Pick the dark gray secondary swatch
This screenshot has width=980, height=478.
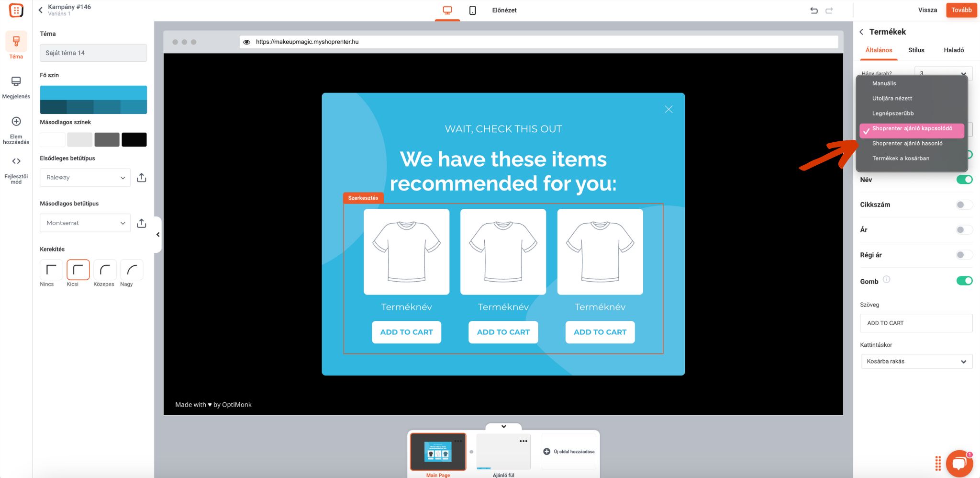point(107,140)
